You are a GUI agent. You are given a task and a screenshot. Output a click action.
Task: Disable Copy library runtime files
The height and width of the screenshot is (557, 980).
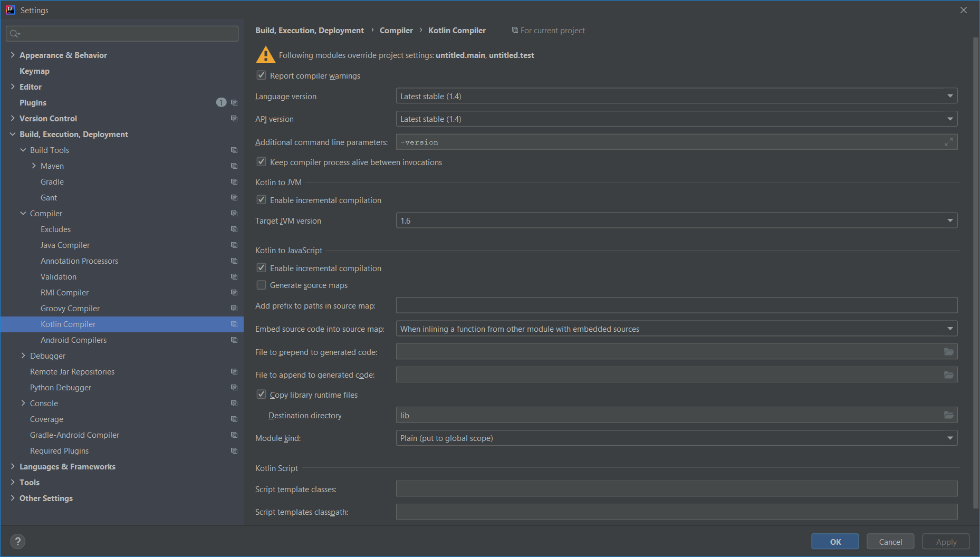(x=261, y=394)
